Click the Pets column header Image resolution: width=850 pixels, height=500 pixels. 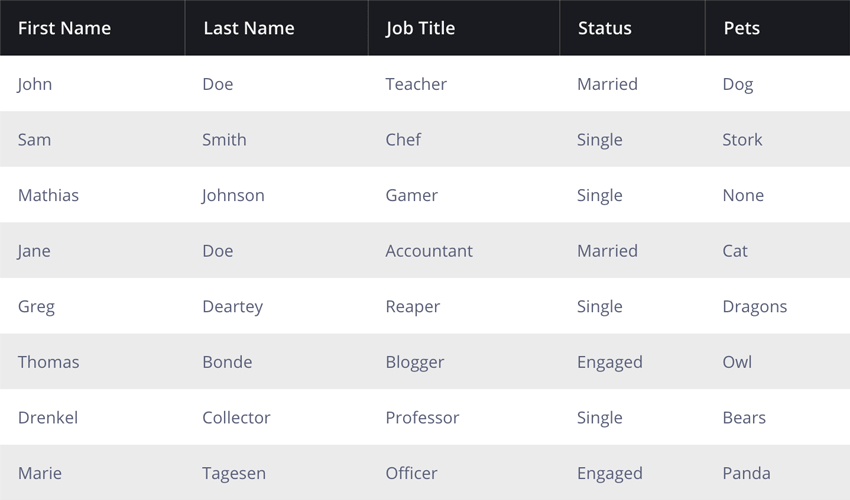[x=777, y=28]
